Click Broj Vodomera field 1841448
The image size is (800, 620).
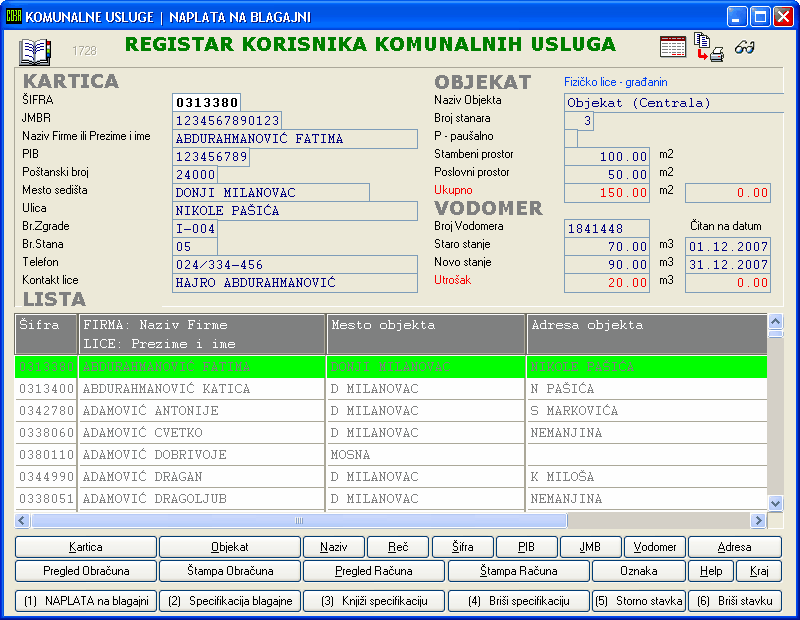607,229
